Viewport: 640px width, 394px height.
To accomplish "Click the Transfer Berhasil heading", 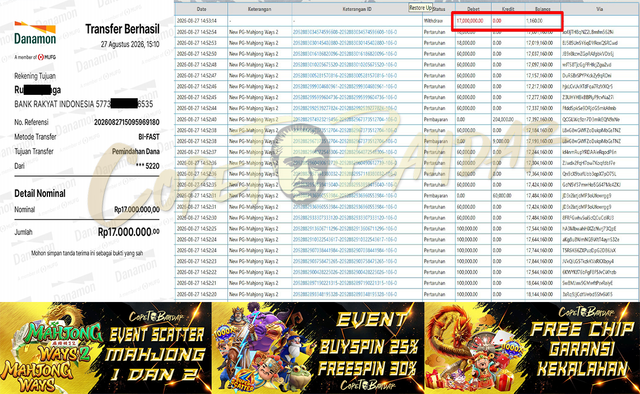I will tap(122, 29).
